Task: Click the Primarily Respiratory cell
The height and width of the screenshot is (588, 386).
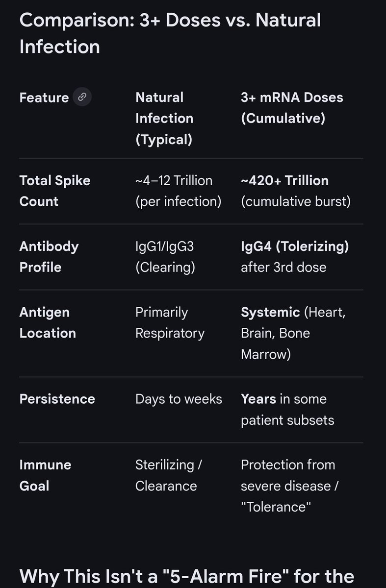Action: [170, 323]
